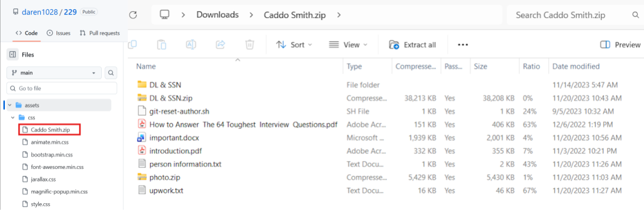Sort by the Ratio column header
The image size is (644, 219).
[531, 66]
